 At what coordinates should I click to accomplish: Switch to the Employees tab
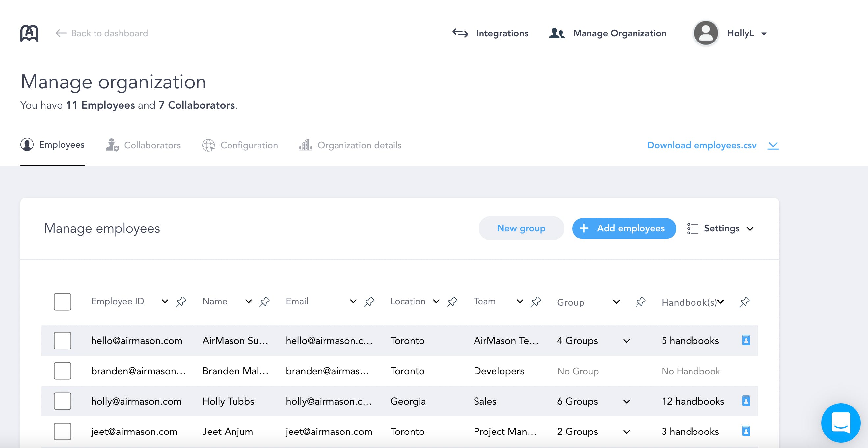coord(53,145)
